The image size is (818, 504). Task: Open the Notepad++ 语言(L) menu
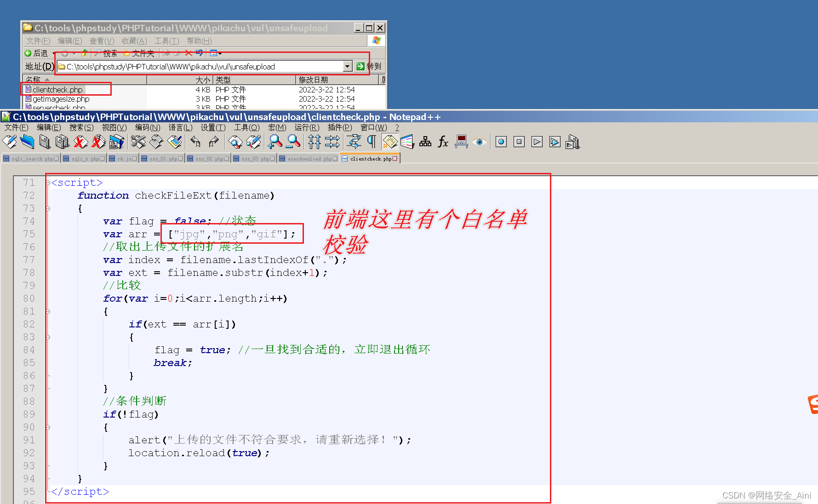coord(181,127)
